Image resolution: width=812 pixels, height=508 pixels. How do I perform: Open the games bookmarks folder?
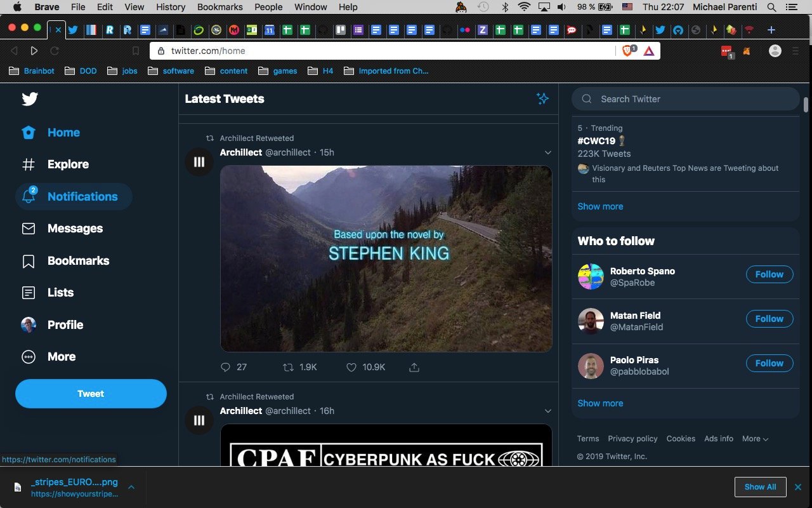277,71
